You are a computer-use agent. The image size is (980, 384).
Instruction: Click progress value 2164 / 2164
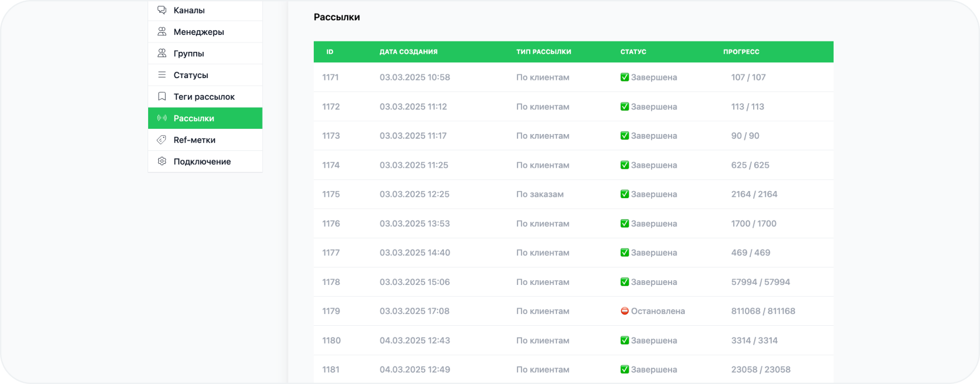click(x=754, y=194)
